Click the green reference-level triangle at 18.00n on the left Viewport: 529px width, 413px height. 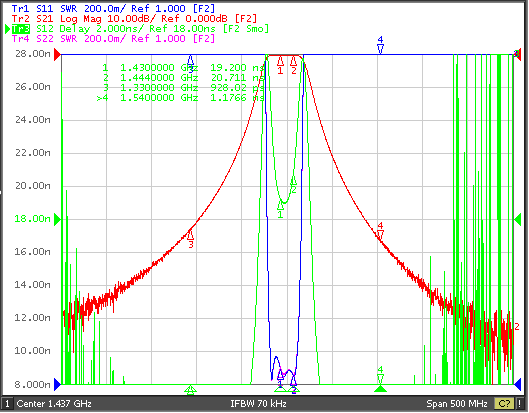coord(58,220)
